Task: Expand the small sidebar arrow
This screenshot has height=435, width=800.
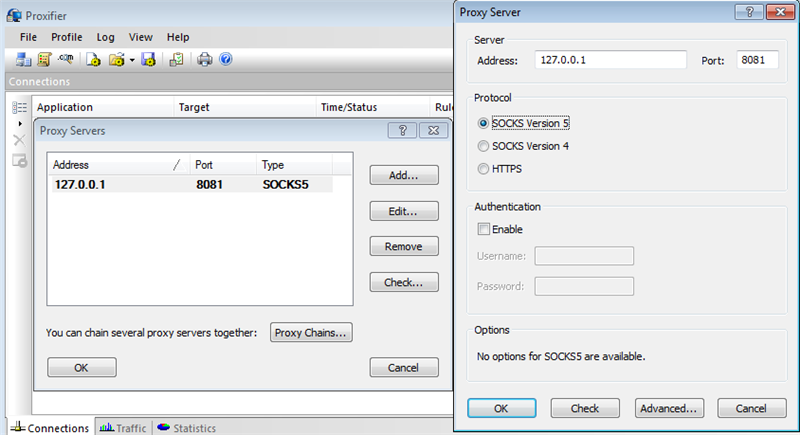Action: click(x=20, y=123)
